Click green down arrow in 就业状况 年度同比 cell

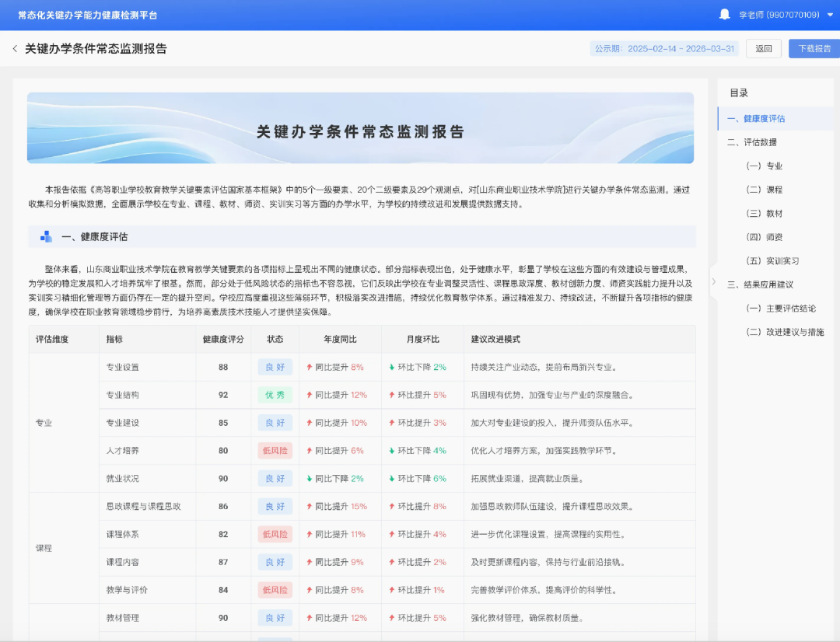pyautogui.click(x=309, y=479)
